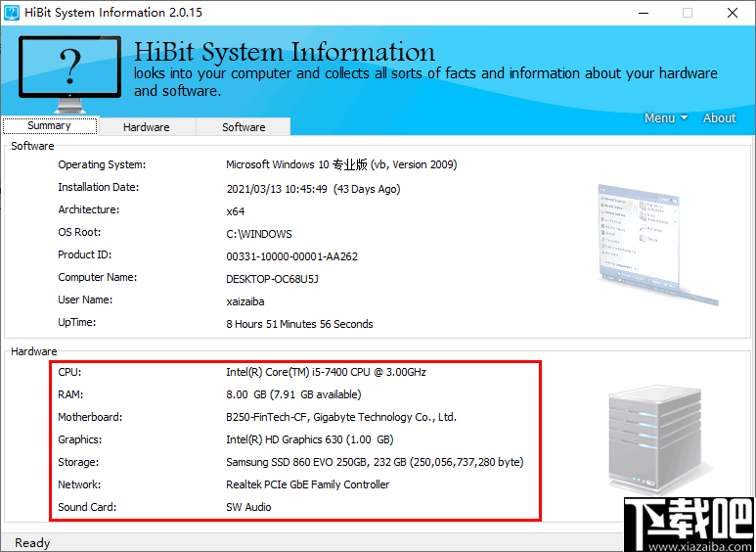Select the SW Audio sound card value

(248, 507)
